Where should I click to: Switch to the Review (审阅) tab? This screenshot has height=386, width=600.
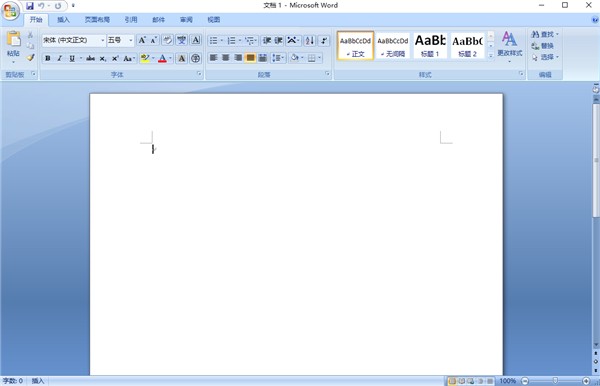pyautogui.click(x=186, y=20)
